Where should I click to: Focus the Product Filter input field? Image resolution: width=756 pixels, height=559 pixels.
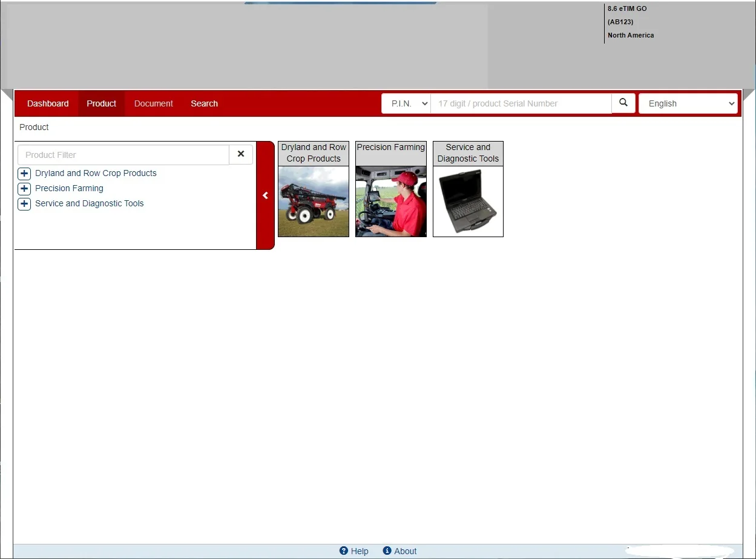click(123, 155)
